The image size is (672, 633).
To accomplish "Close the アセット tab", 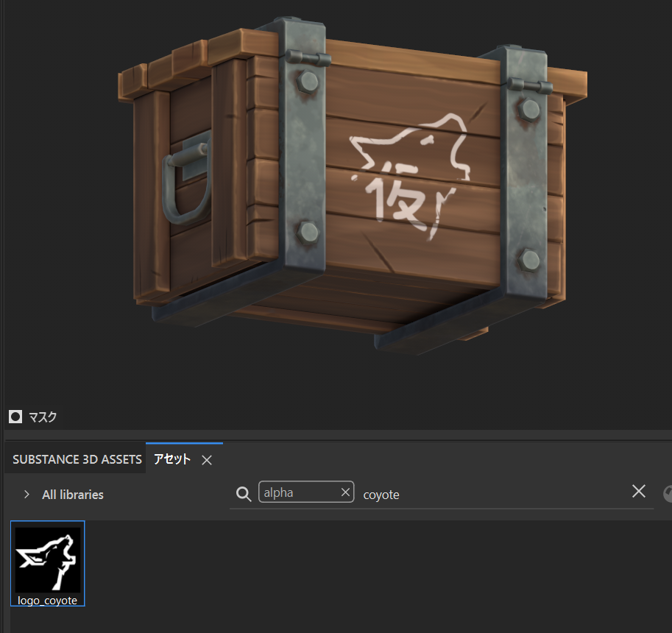I will [x=207, y=460].
